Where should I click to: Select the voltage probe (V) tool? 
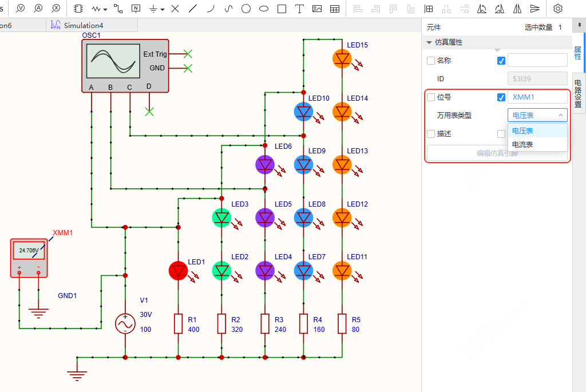(21, 9)
